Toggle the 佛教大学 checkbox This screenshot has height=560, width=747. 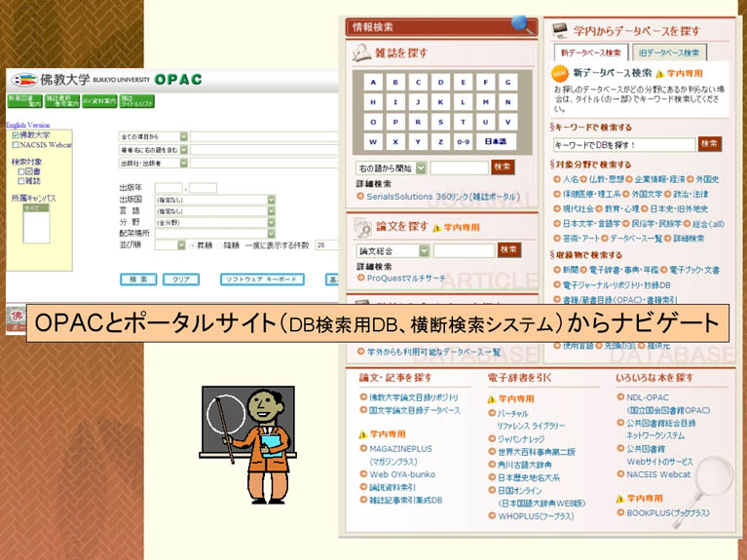pyautogui.click(x=16, y=135)
